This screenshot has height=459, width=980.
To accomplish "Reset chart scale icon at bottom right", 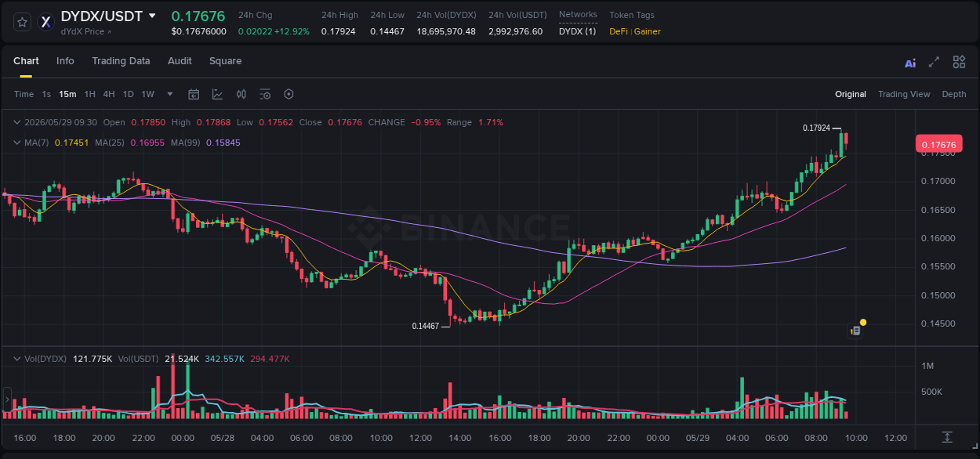I will tap(947, 436).
